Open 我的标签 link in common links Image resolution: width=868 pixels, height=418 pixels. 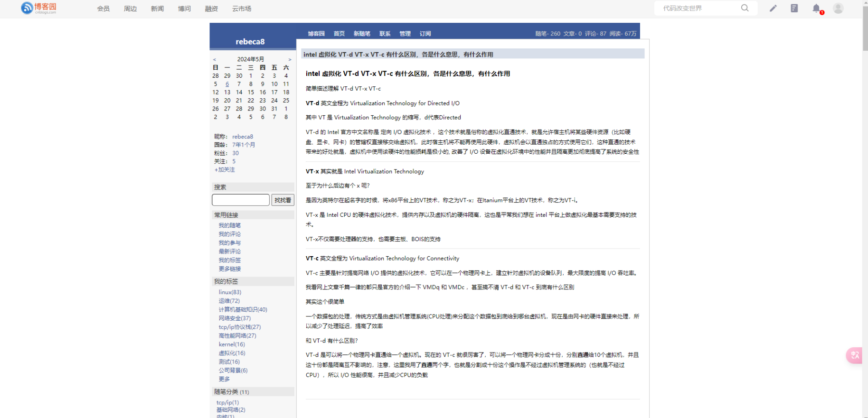[x=230, y=260]
